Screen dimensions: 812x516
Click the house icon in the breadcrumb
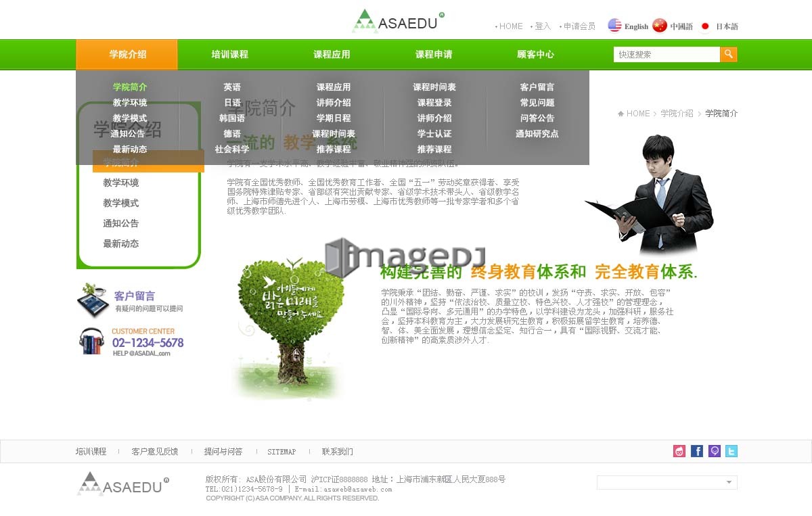(x=621, y=114)
